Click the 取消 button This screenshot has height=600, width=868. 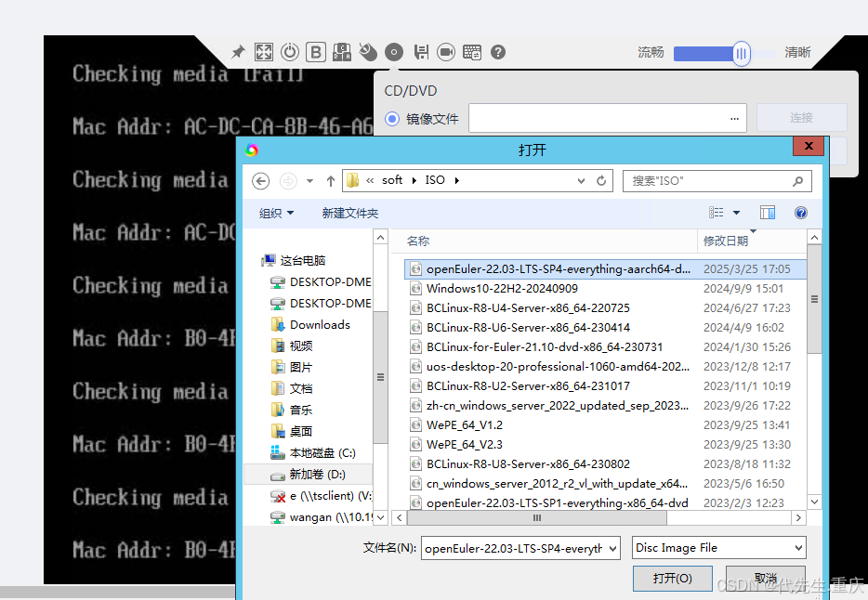coord(765,578)
